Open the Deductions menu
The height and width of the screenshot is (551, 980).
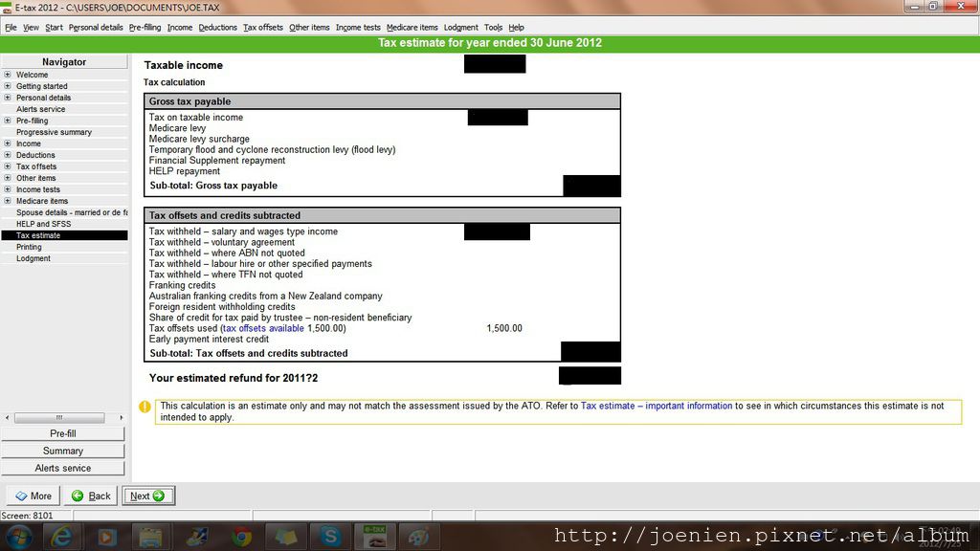tap(217, 28)
